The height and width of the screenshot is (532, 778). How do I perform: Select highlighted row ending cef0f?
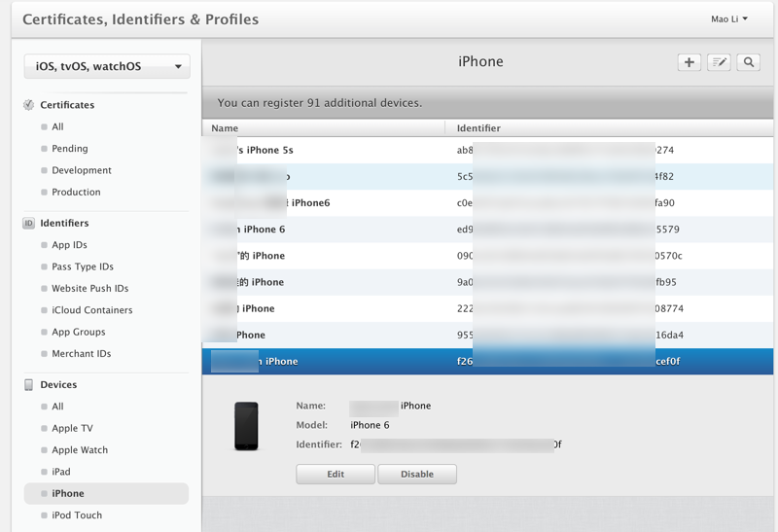point(487,361)
